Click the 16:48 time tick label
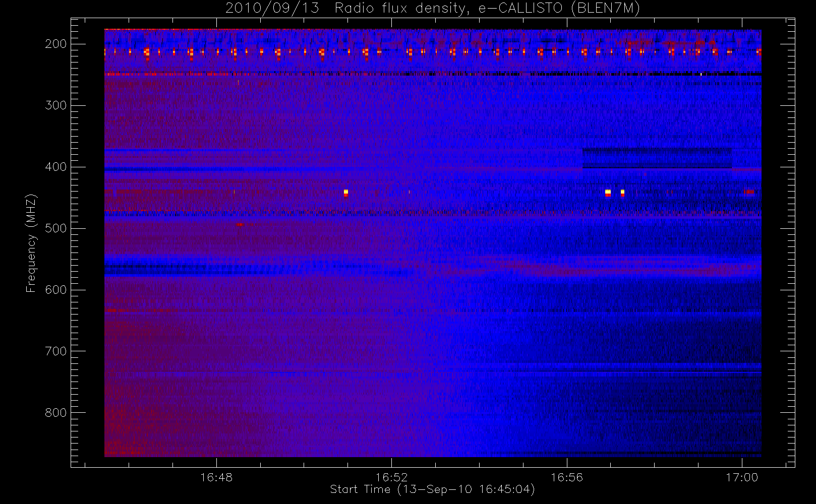The width and height of the screenshot is (816, 504). point(216,477)
